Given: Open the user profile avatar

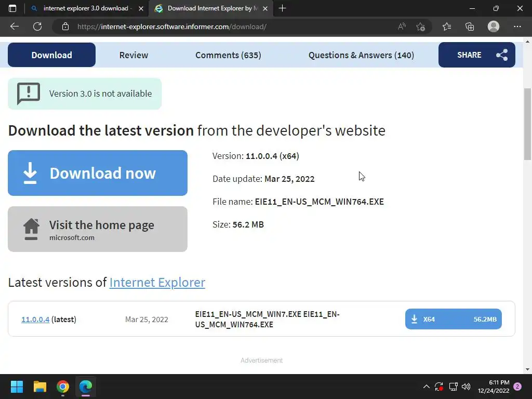Looking at the screenshot, I should [x=494, y=26].
